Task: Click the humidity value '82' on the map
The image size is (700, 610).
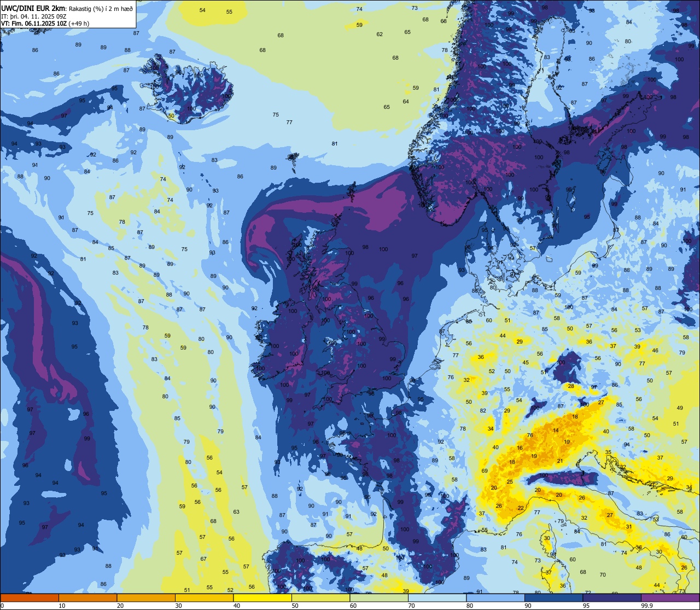Action: [483, 411]
